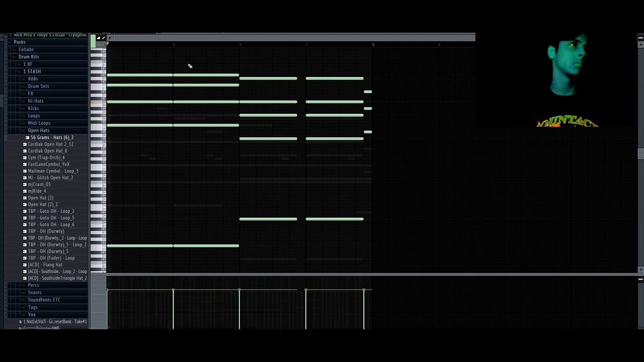The width and height of the screenshot is (644, 362).
Task: Open the Kicks folder in browser
Action: 33,109
